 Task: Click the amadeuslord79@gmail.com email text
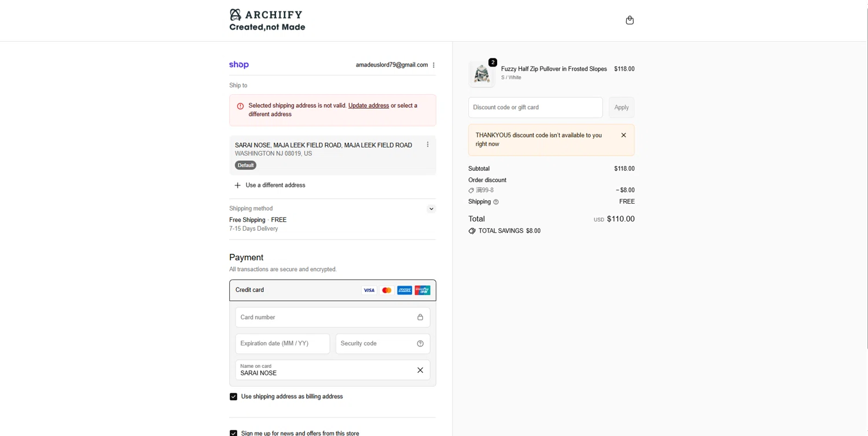392,65
